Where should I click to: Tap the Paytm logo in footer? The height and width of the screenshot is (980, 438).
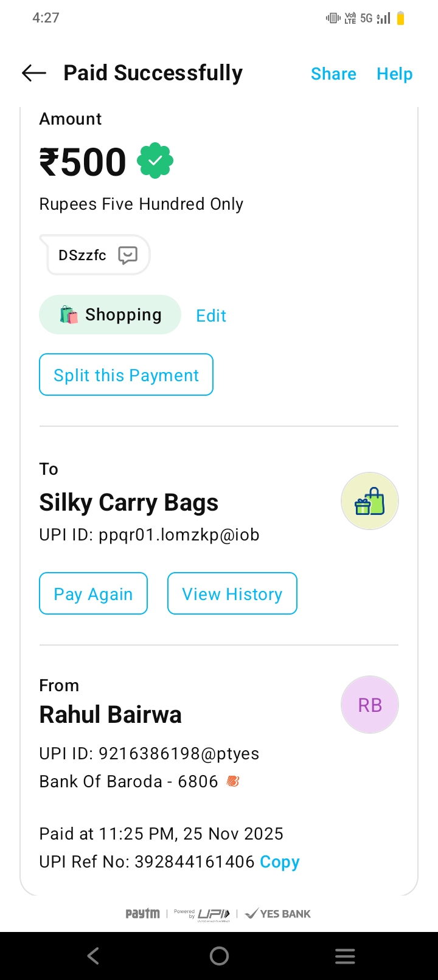(x=143, y=913)
